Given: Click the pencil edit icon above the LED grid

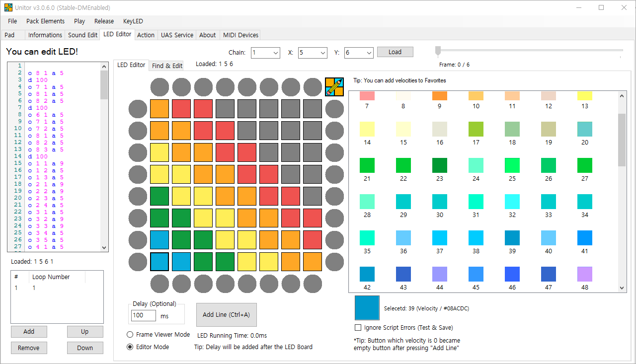Looking at the screenshot, I should [x=334, y=87].
